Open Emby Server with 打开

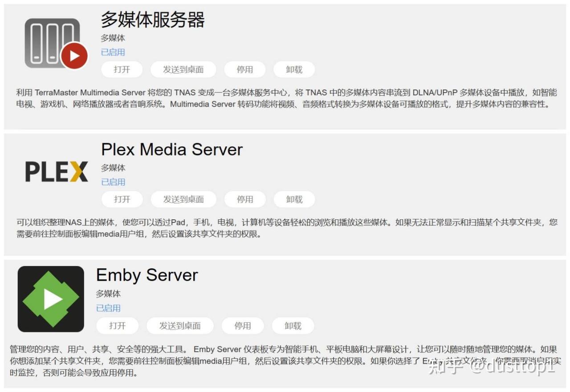pos(118,326)
